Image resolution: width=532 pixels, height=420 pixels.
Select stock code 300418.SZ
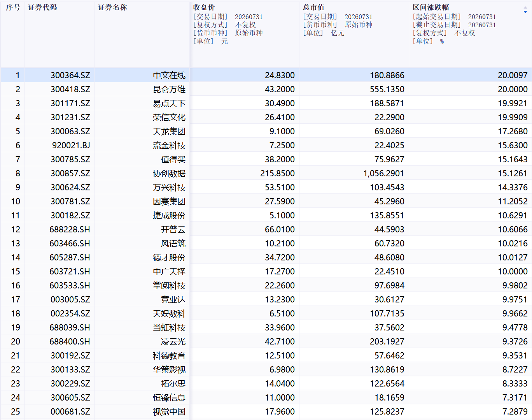pos(70,89)
